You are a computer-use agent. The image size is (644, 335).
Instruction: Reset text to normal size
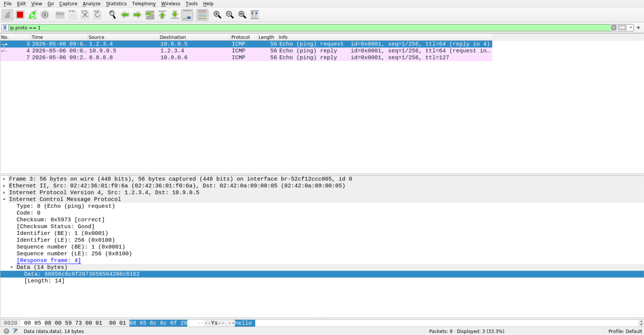coord(242,15)
